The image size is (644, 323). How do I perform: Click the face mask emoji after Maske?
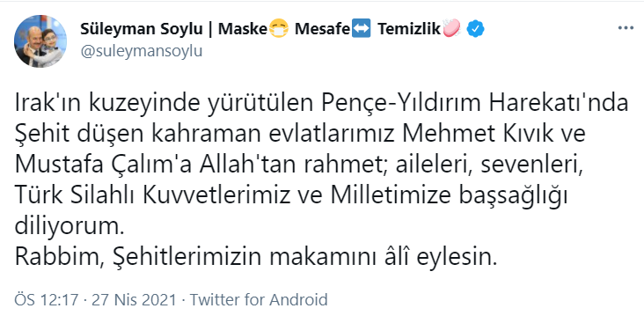279,29
